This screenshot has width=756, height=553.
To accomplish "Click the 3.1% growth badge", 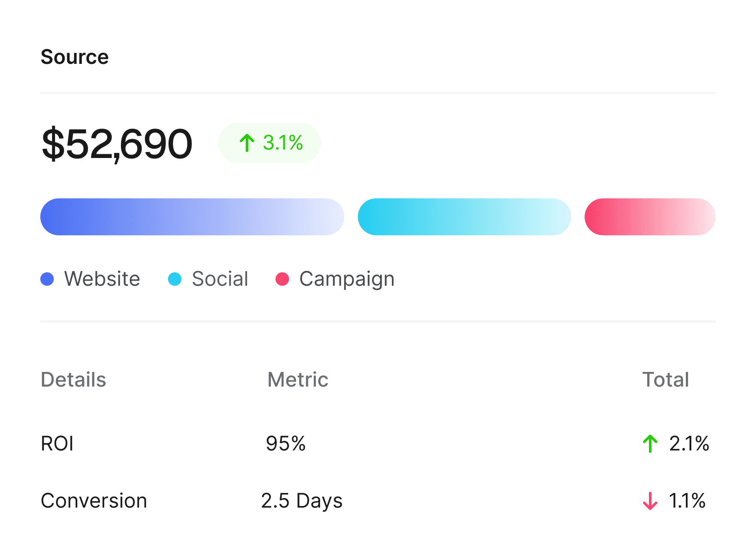I will pos(270,143).
